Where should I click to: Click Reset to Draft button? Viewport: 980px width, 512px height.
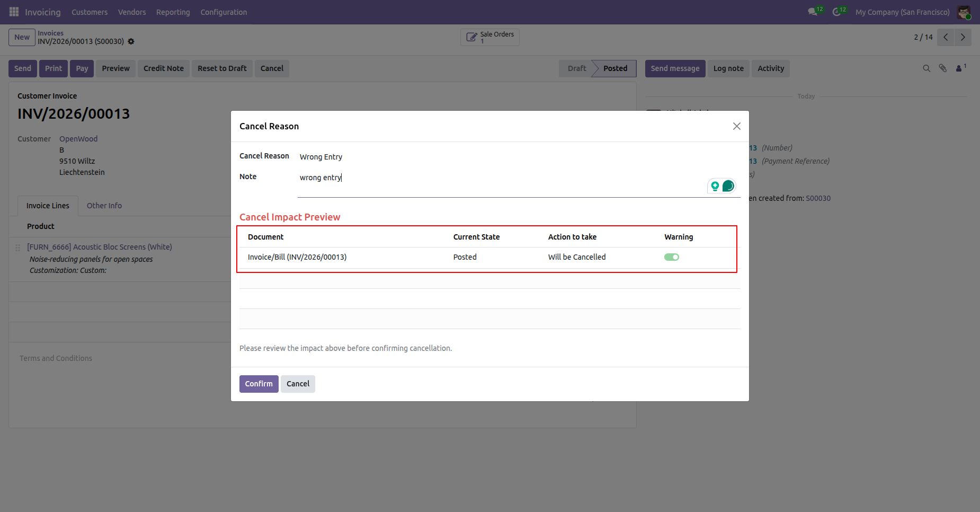[x=222, y=68]
